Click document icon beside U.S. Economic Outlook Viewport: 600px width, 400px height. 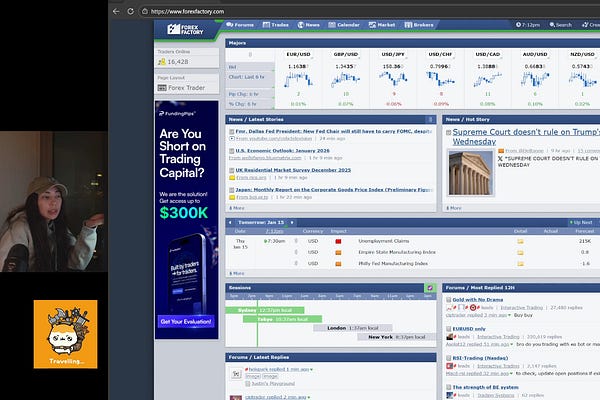pyautogui.click(x=232, y=151)
